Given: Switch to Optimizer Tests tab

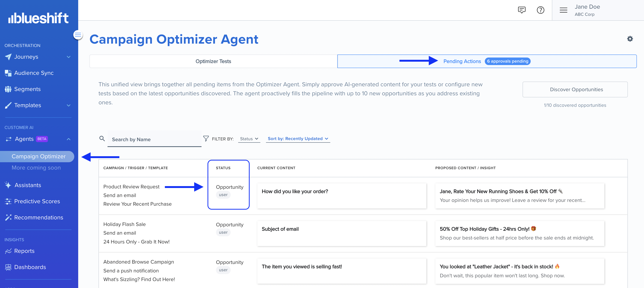Looking at the screenshot, I should pos(213,61).
